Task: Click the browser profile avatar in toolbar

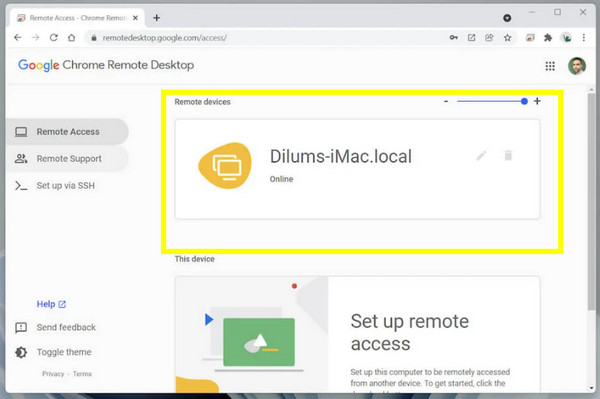Action: coord(566,37)
